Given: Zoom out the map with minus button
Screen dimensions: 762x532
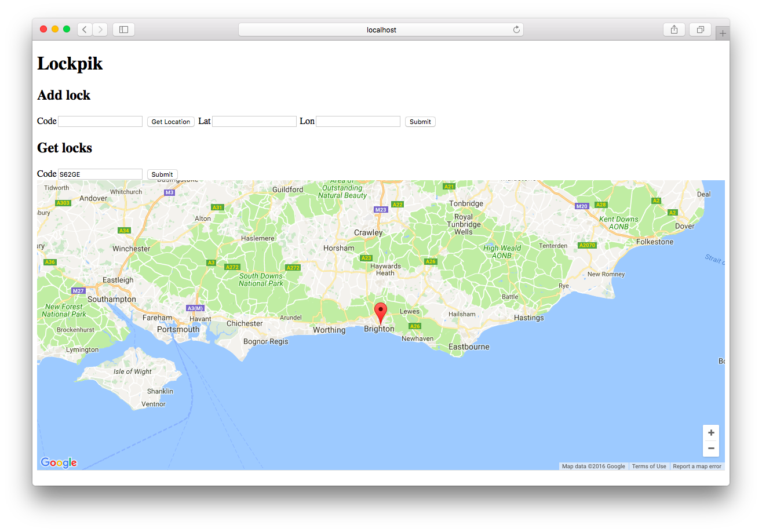Looking at the screenshot, I should tap(711, 449).
